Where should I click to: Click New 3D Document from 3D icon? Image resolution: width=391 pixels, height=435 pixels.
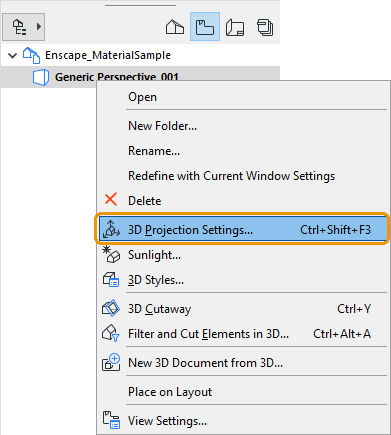(x=111, y=362)
